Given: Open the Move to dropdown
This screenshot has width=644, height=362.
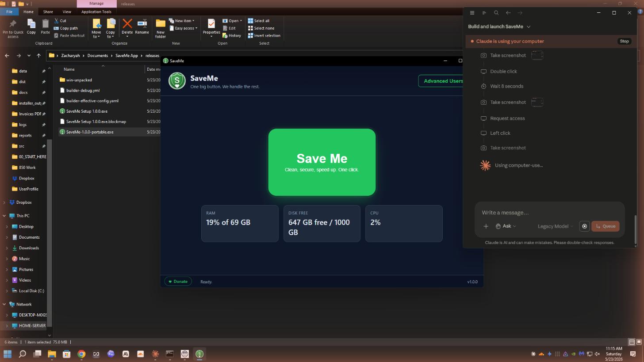Looking at the screenshot, I should 96,29.
